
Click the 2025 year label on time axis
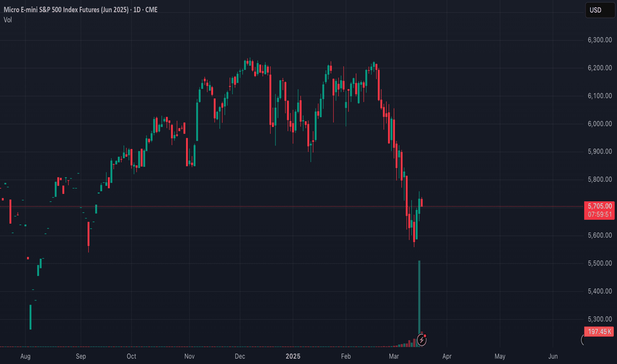[293, 356]
